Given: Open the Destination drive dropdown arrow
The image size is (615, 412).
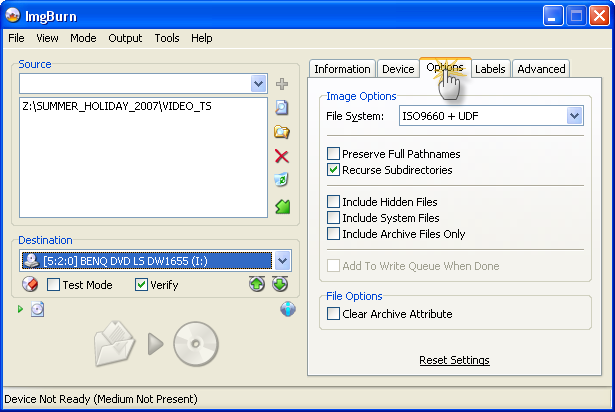Looking at the screenshot, I should click(282, 261).
